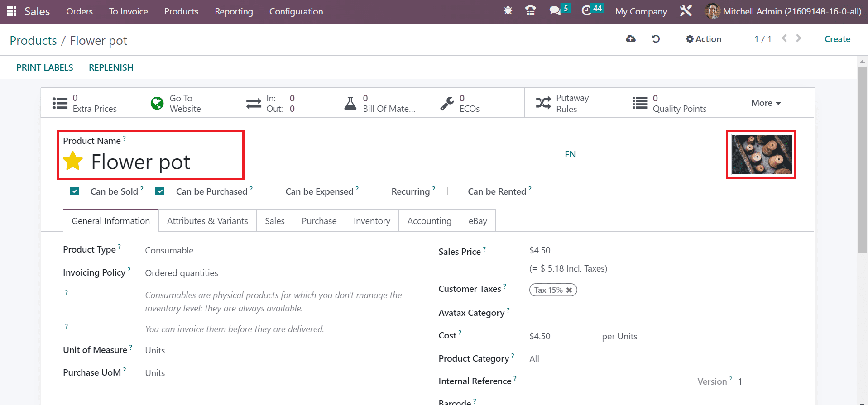Edit the Cost $4.50 field

[540, 336]
